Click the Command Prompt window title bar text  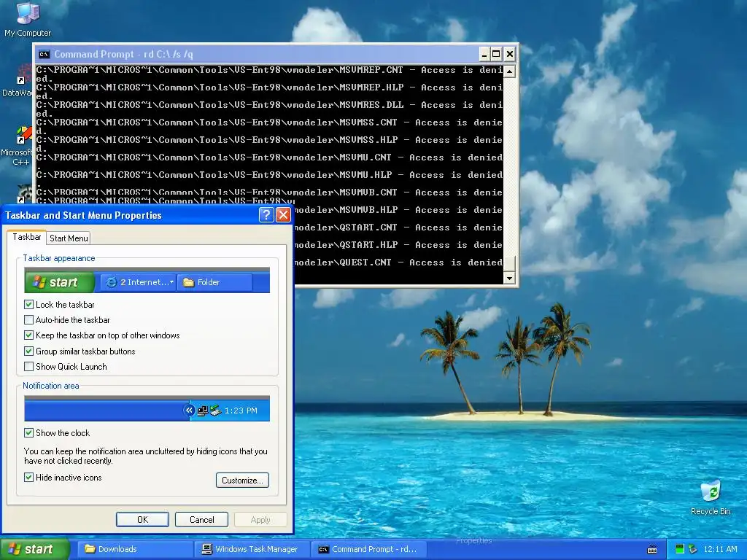[x=123, y=54]
